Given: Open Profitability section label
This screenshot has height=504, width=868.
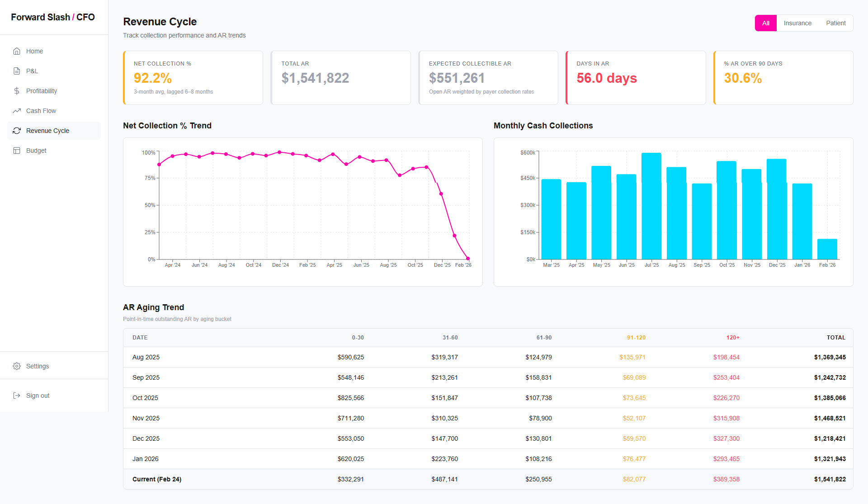Looking at the screenshot, I should pos(42,91).
